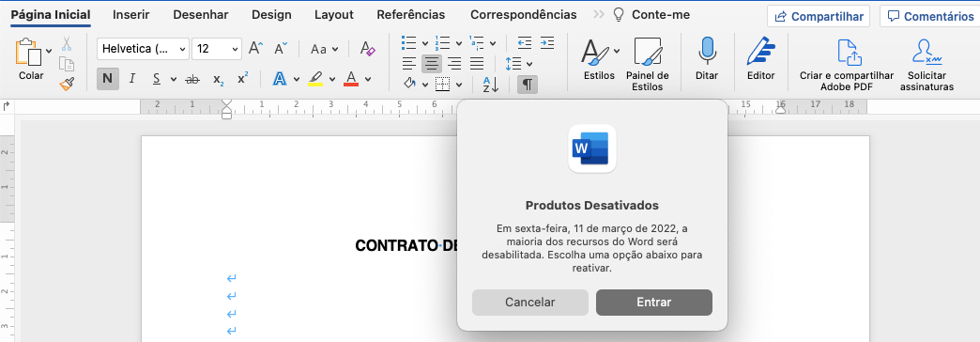Justify text alignment
The image size is (980, 342).
[x=477, y=63]
